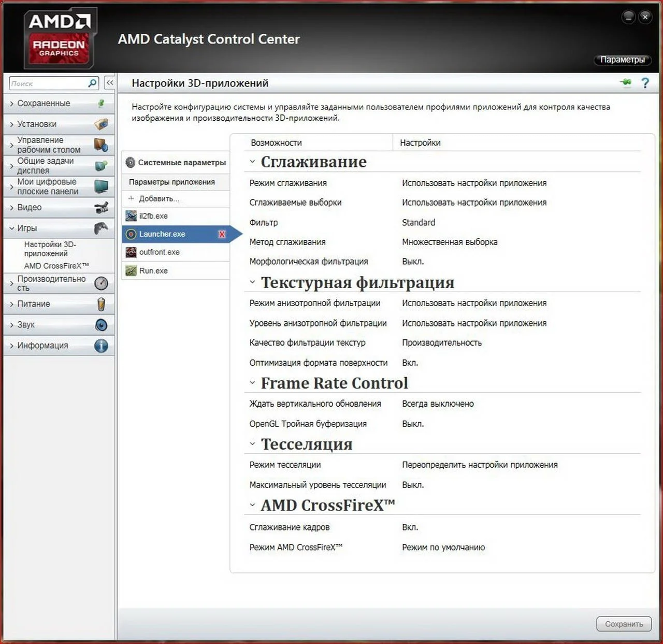Change Качество фильтрации текстур Производительность value
663x644 pixels.
(442, 342)
